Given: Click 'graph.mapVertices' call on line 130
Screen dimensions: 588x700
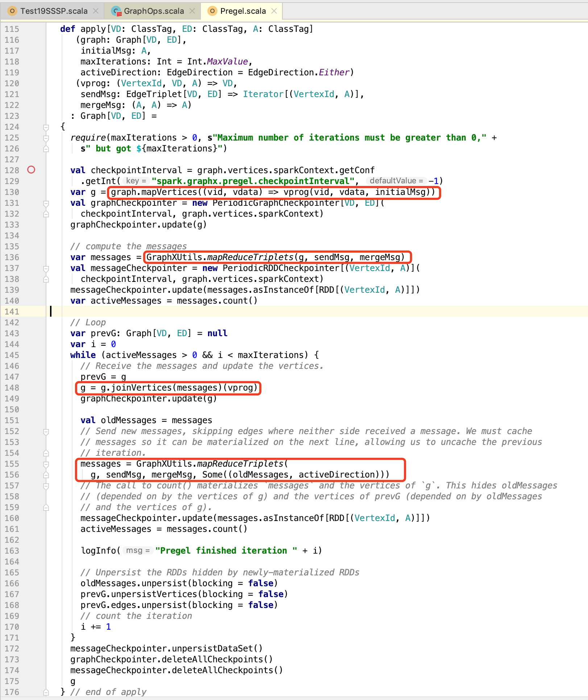Looking at the screenshot, I should point(154,192).
